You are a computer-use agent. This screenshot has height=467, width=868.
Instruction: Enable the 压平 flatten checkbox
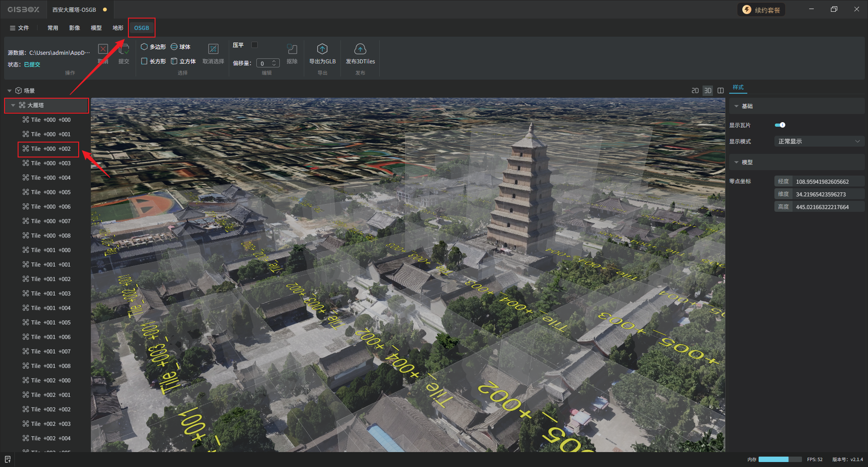[255, 45]
